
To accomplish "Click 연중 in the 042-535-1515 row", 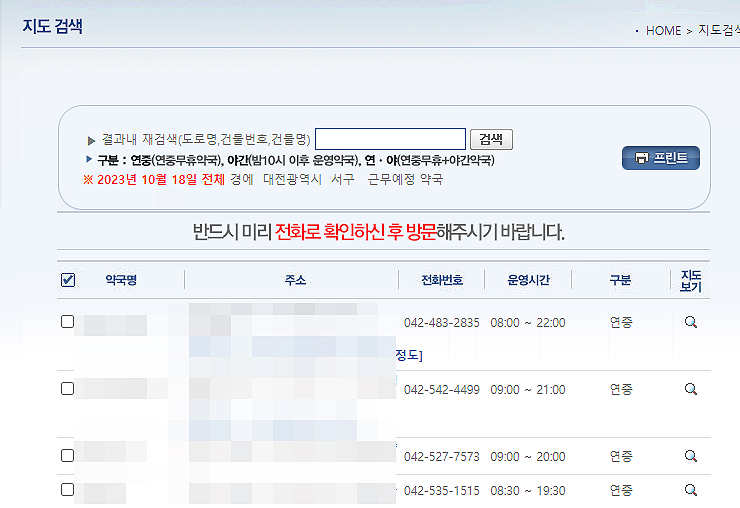I will pos(621,491).
